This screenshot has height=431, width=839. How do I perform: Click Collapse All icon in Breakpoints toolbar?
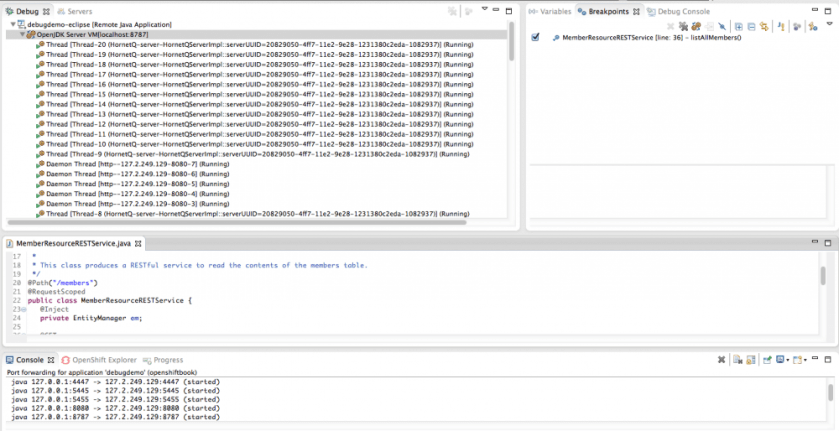point(751,26)
